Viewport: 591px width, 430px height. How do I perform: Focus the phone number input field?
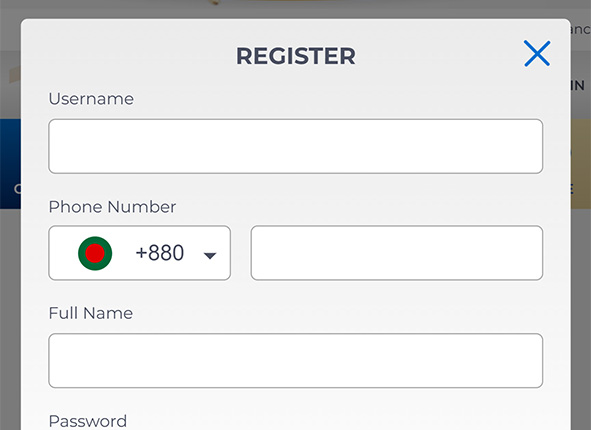[x=397, y=253]
